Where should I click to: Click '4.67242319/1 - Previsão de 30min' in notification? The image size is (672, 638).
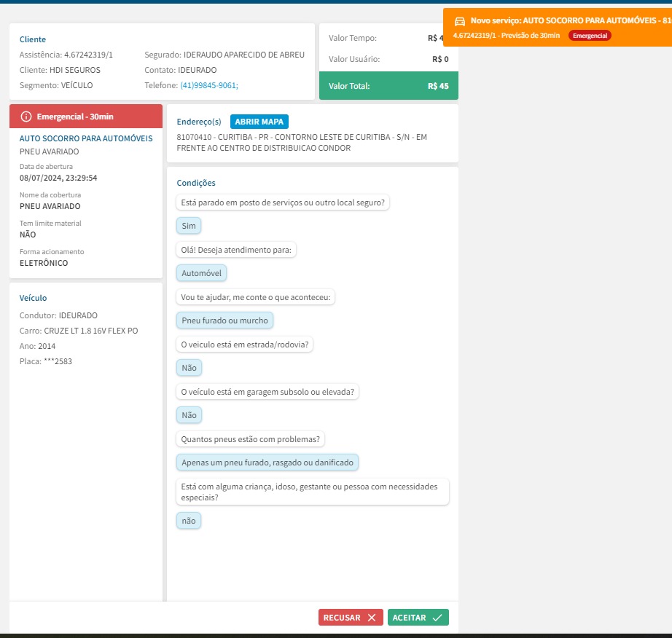506,36
